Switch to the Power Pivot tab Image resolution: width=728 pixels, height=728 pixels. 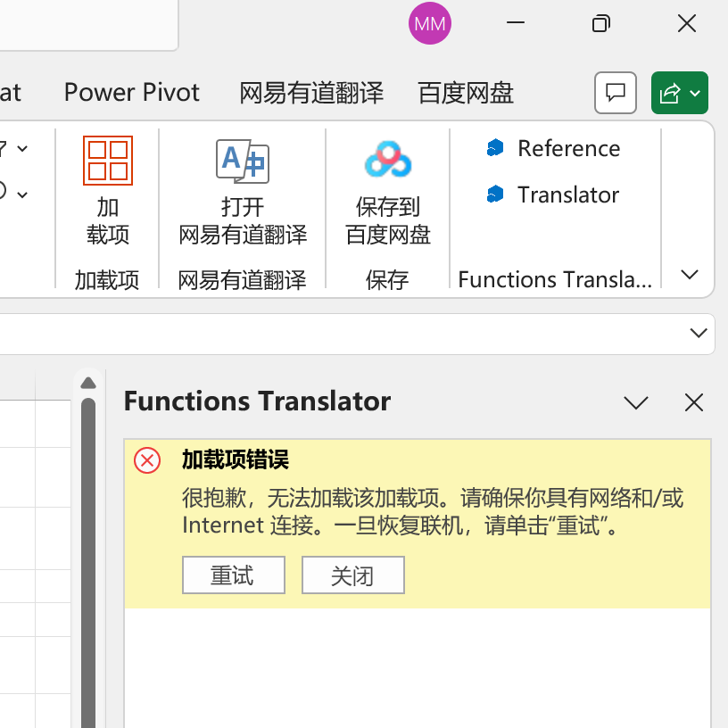[131, 92]
